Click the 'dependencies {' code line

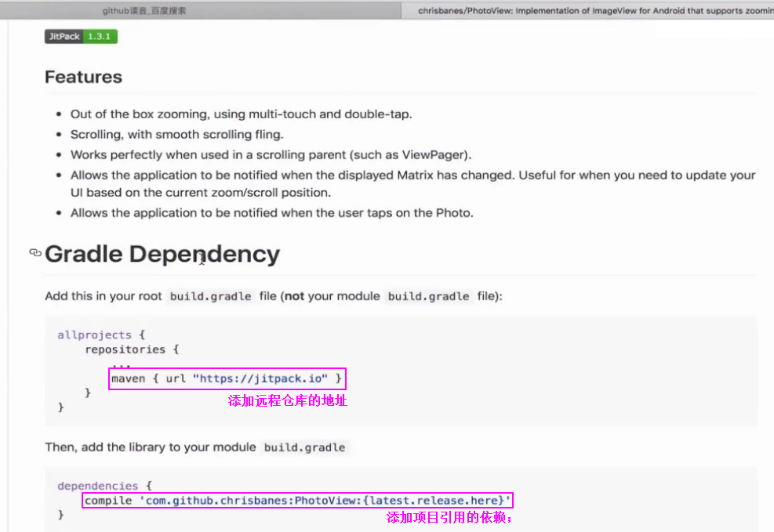point(104,486)
